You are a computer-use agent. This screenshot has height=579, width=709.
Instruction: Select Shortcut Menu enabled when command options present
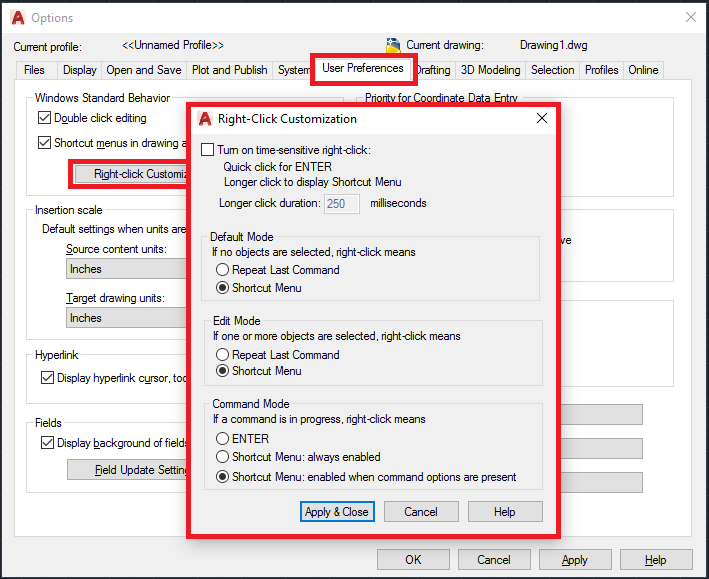(x=222, y=477)
